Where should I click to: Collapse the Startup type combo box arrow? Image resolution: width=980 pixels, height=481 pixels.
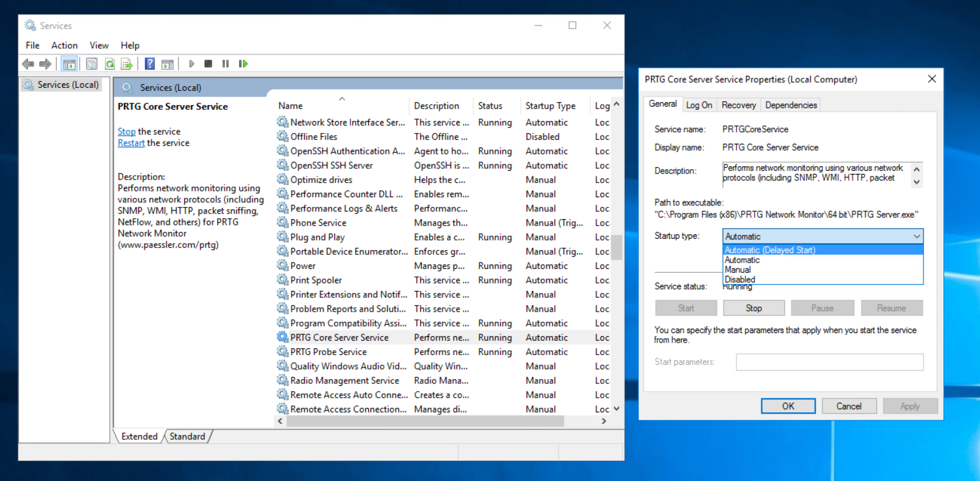pos(917,236)
